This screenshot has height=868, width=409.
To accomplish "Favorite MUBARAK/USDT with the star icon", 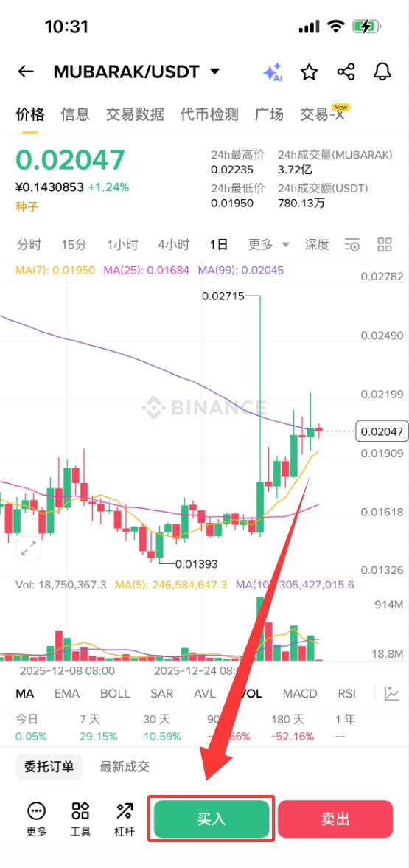I will pyautogui.click(x=309, y=72).
